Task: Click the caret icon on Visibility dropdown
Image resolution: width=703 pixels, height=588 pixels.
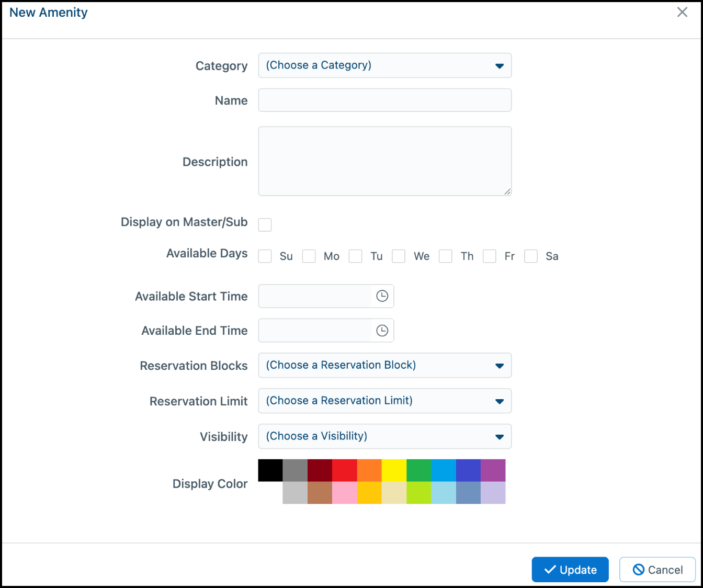Action: tap(499, 436)
